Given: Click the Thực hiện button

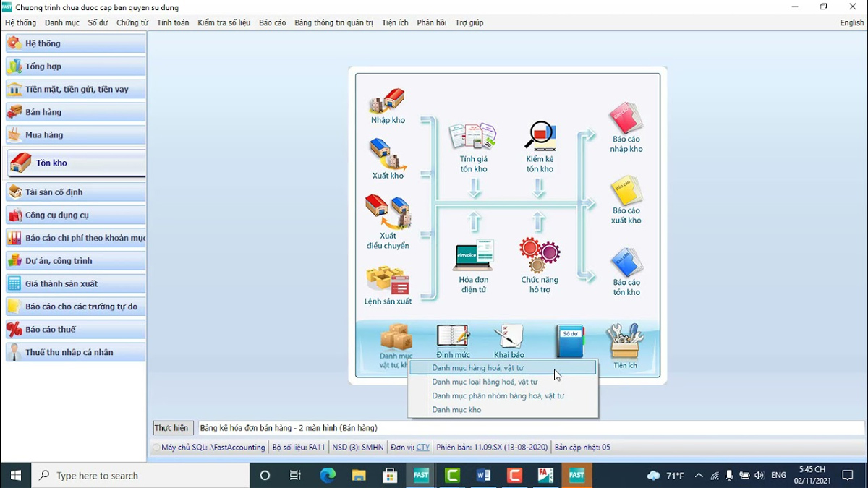Looking at the screenshot, I should [x=171, y=428].
